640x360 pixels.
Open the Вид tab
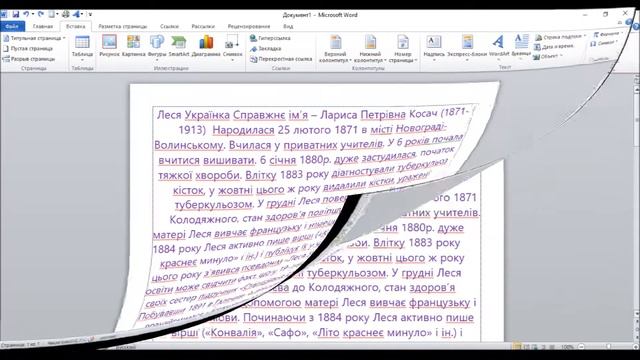tap(288, 26)
